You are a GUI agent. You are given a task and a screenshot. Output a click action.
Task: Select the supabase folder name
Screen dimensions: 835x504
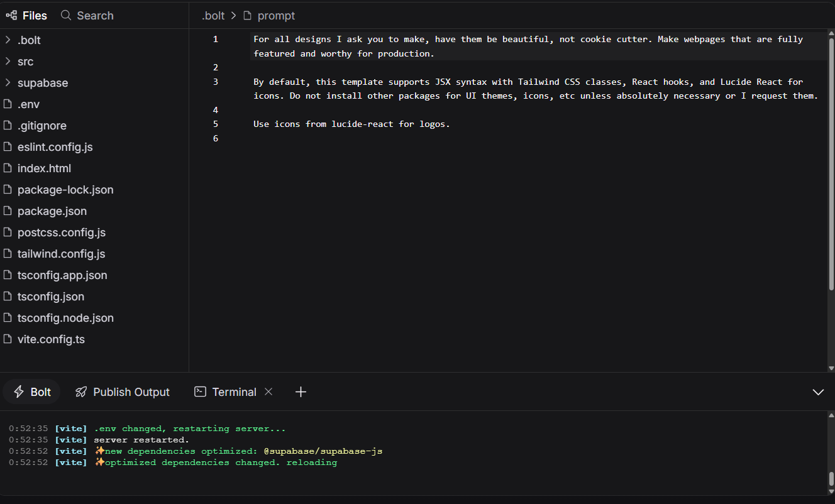click(43, 83)
